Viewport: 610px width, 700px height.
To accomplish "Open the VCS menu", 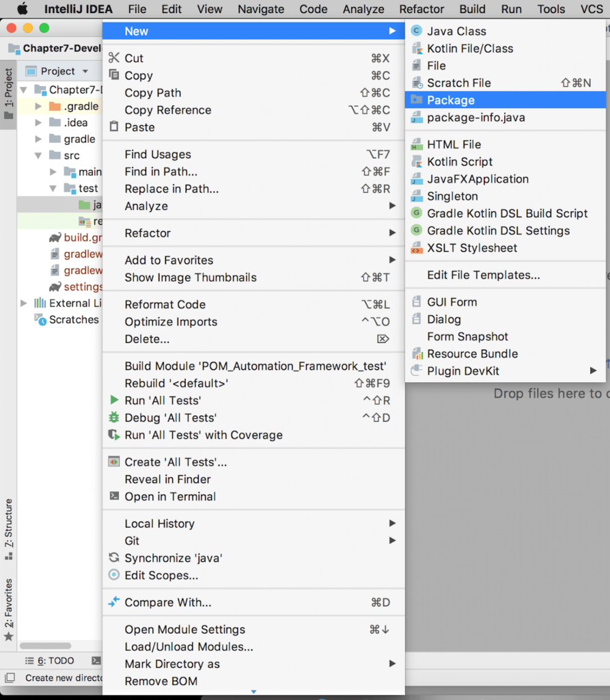I will click(x=592, y=9).
